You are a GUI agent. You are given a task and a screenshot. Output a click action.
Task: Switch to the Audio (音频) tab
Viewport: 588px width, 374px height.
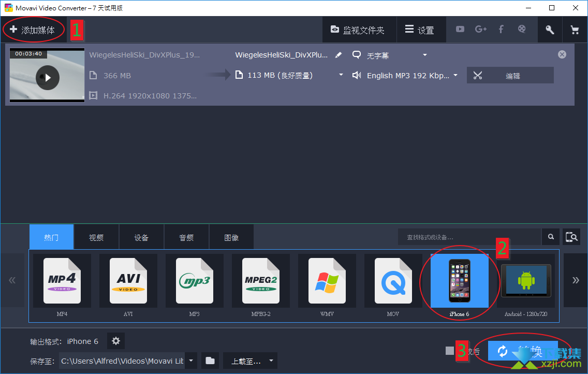186,237
